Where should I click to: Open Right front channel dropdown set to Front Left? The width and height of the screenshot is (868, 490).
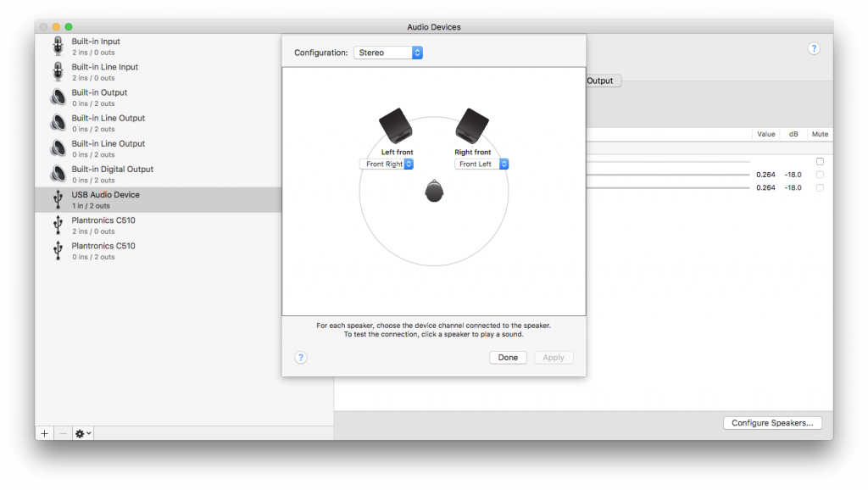[x=481, y=164]
